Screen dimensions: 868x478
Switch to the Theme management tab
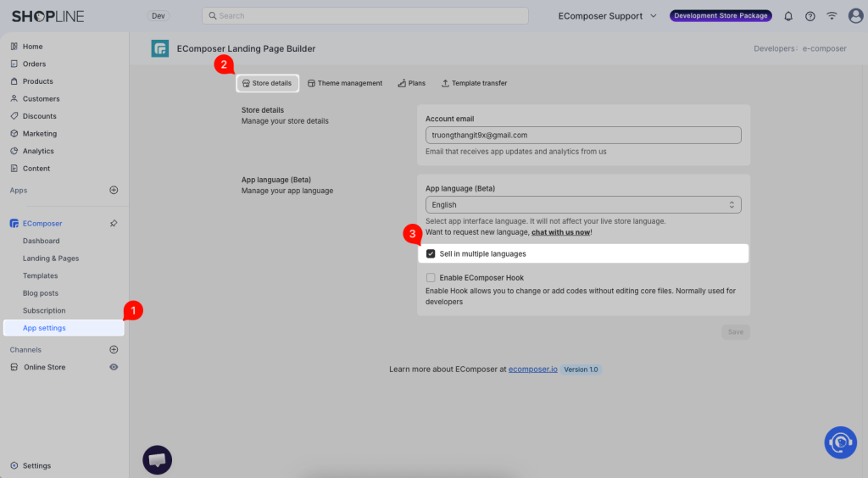344,83
